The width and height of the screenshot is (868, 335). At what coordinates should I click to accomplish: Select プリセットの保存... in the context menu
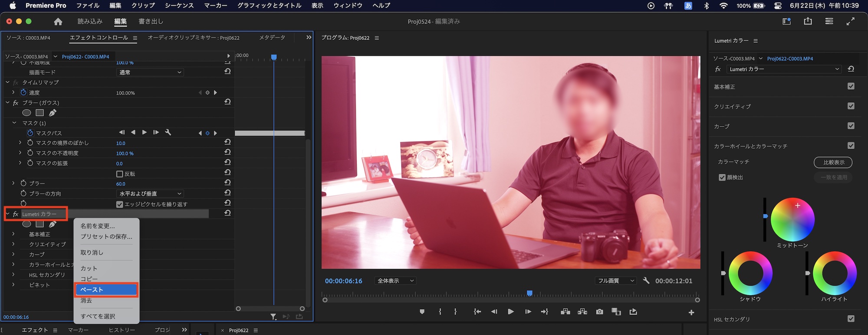[106, 237]
